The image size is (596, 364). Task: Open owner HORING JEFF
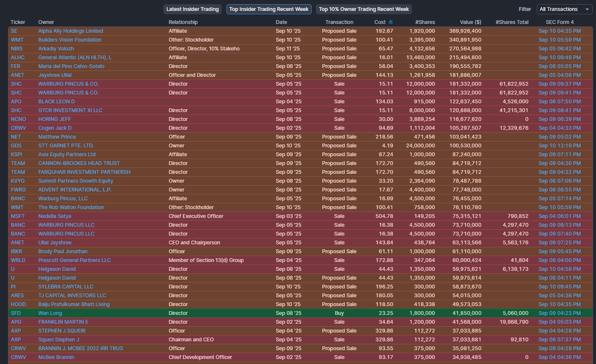tap(55, 119)
